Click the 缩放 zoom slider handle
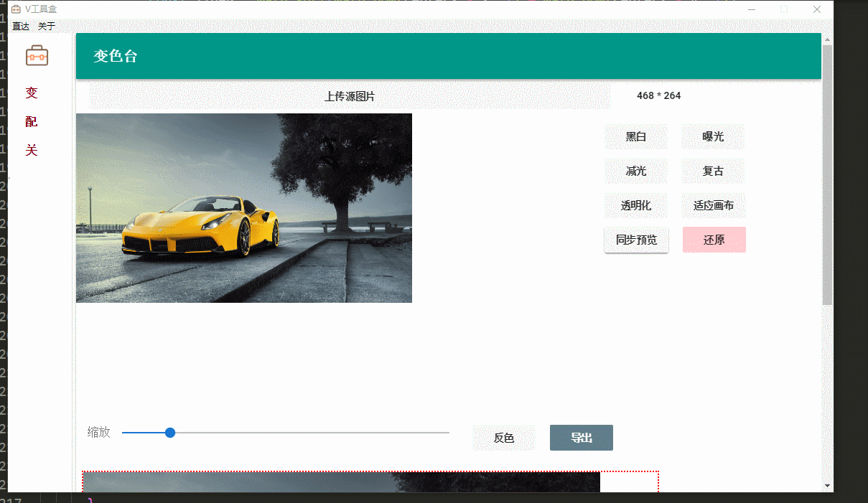This screenshot has width=868, height=503. coord(170,433)
